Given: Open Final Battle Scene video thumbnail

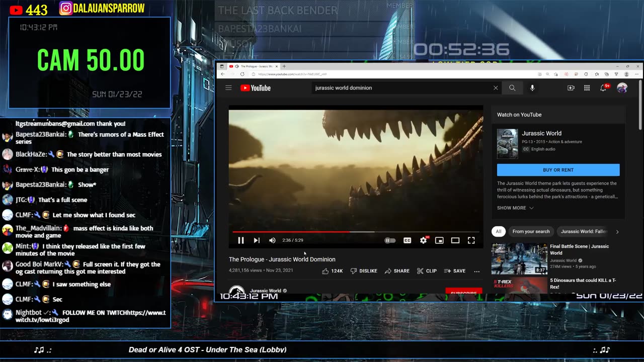Looking at the screenshot, I should [x=519, y=258].
